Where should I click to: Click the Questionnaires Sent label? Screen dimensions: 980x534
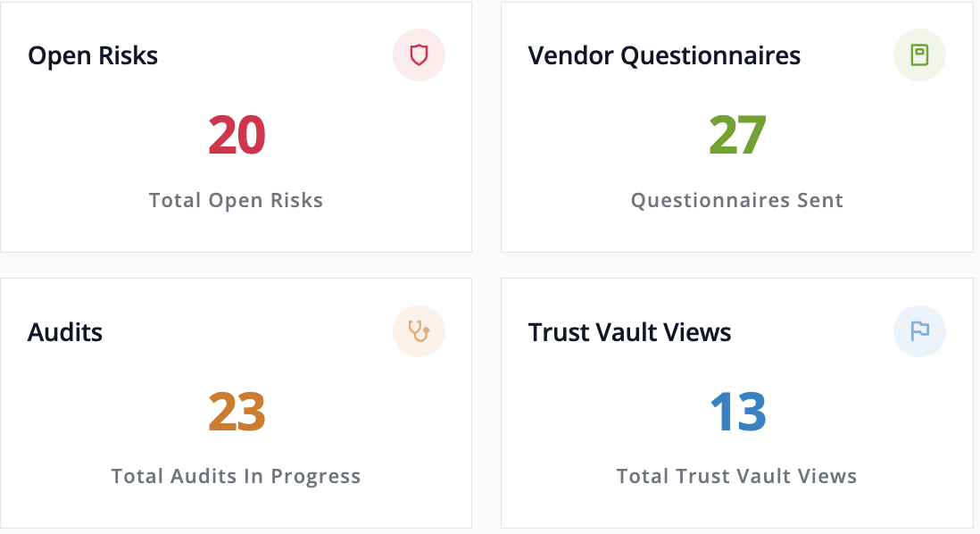click(x=737, y=200)
